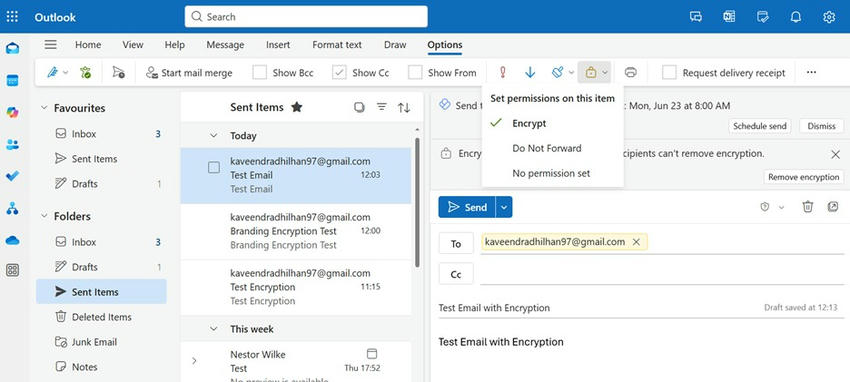The image size is (850, 382).
Task: Click the clear formatting brush icon
Action: coord(557,72)
